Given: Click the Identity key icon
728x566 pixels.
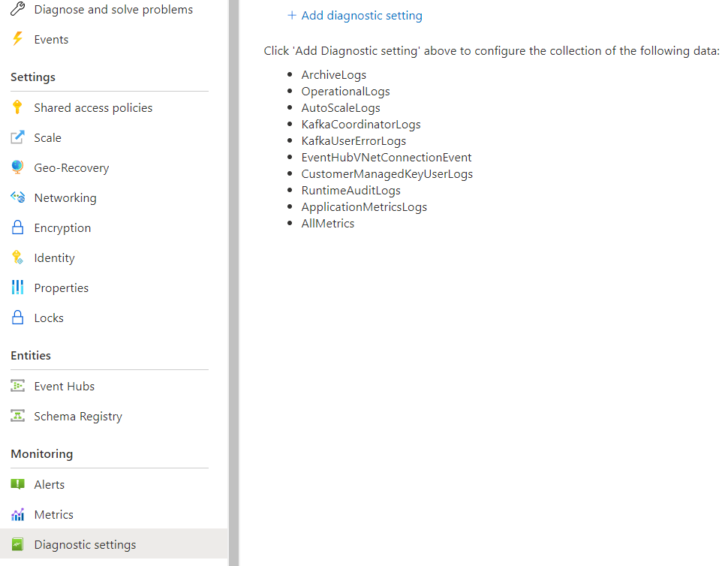Looking at the screenshot, I should click(x=18, y=258).
